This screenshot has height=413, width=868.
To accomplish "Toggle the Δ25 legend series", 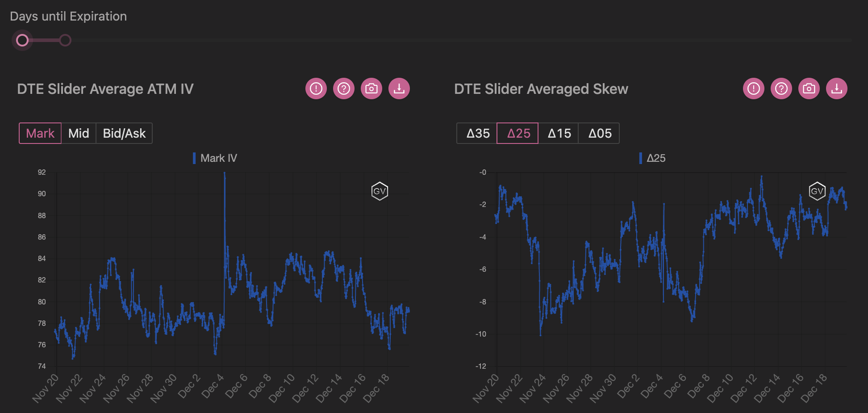I will 652,158.
